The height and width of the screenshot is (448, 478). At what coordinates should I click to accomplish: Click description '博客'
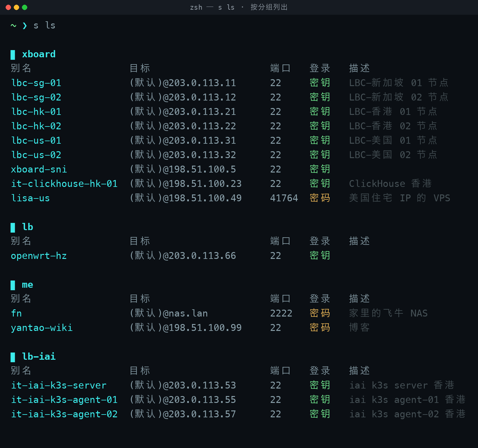[359, 328]
